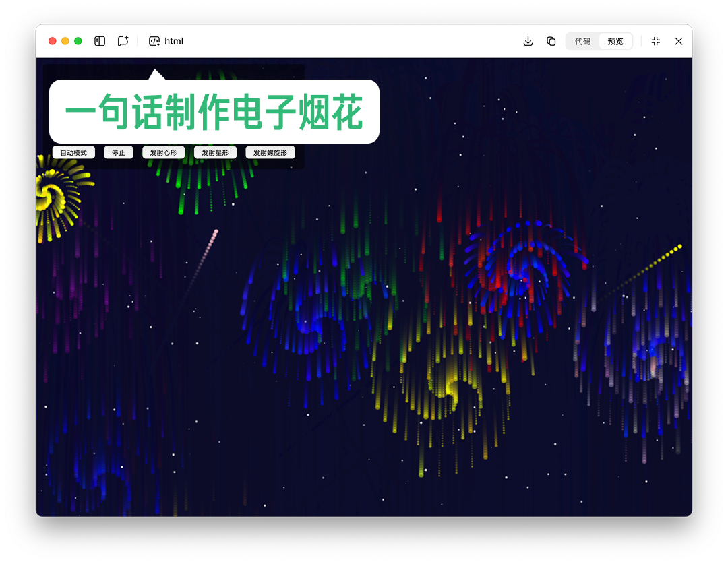Click the download HTML icon
Image resolution: width=728 pixels, height=564 pixels.
[x=528, y=41]
